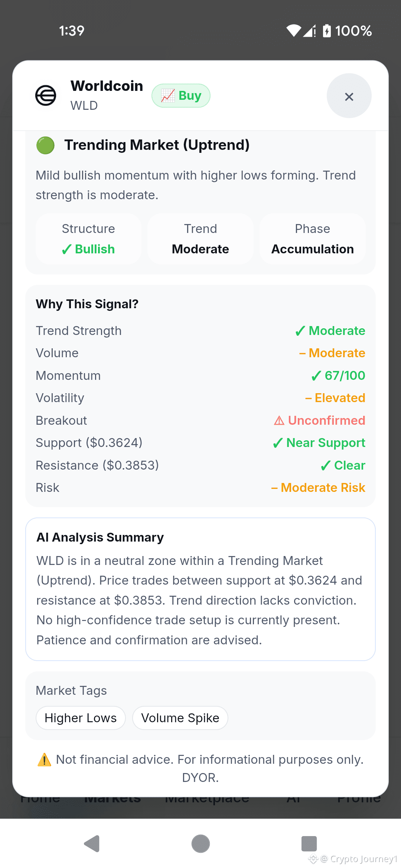
Task: Tap the Buy signal badge
Action: 181,96
